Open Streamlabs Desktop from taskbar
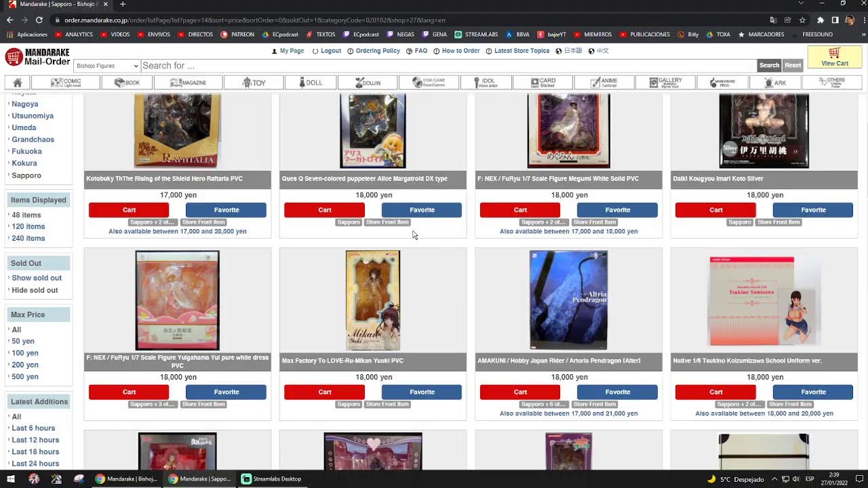This screenshot has height=488, width=868. (271, 479)
